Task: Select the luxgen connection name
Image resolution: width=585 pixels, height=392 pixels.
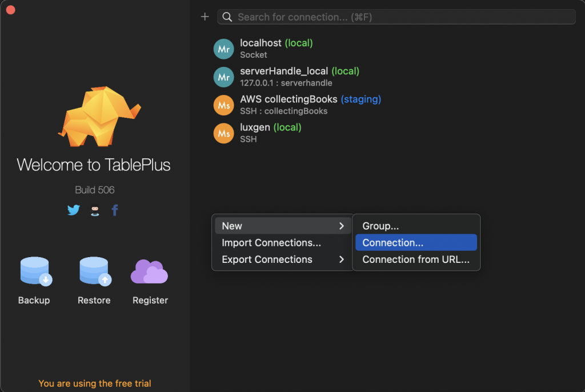Action: pyautogui.click(x=255, y=127)
